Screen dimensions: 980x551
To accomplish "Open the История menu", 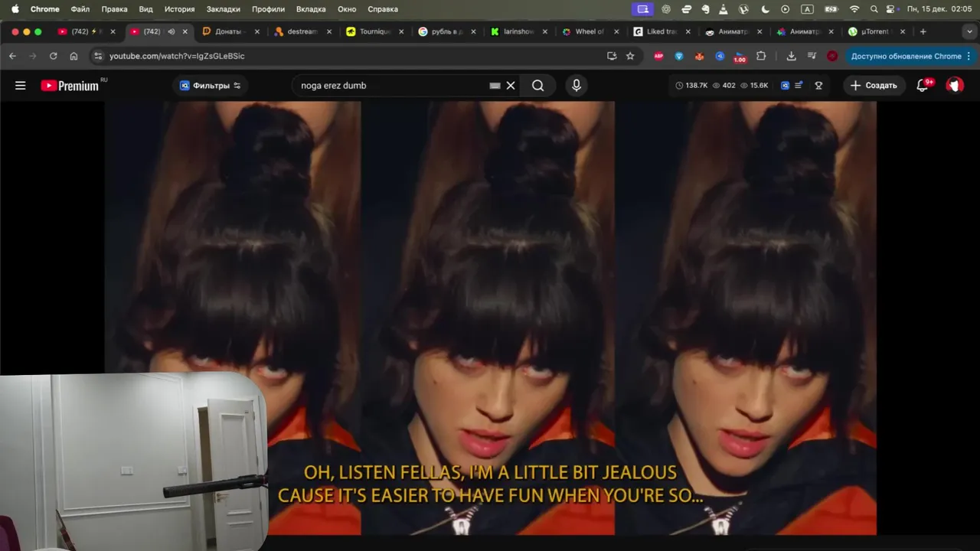I will click(x=179, y=9).
